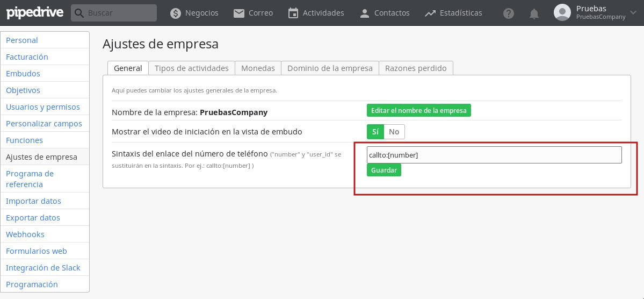The image size is (644, 299).
Task: Open Usuarios y permisos in the sidebar
Action: (43, 107)
